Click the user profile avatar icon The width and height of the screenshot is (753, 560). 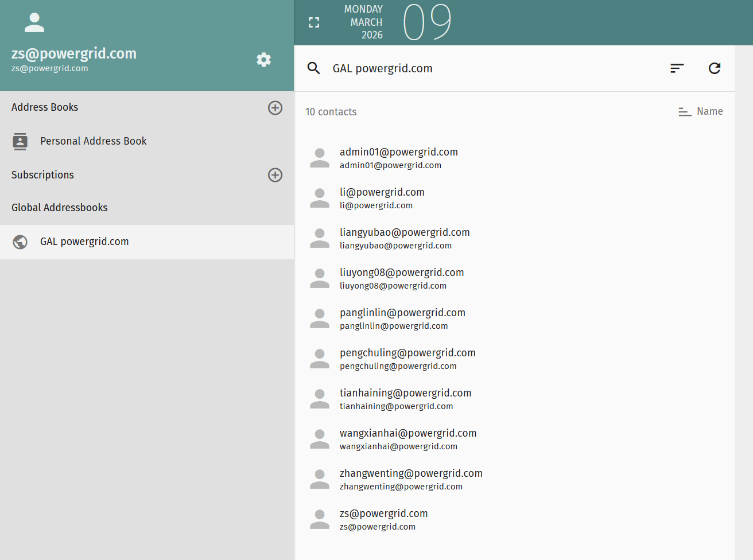coord(34,22)
